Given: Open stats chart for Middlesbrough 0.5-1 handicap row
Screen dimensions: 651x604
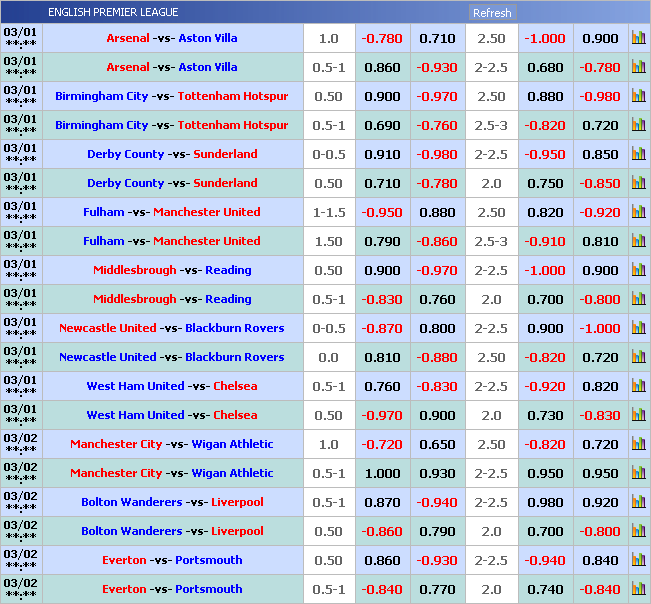Looking at the screenshot, I should [639, 299].
